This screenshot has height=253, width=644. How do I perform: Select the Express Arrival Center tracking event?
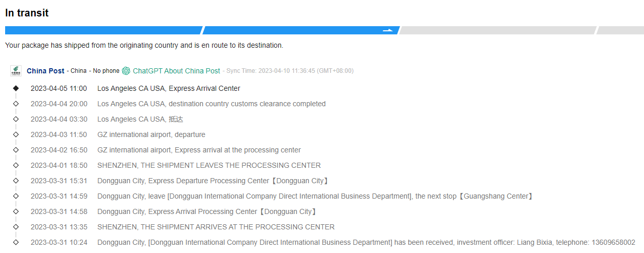(x=169, y=88)
